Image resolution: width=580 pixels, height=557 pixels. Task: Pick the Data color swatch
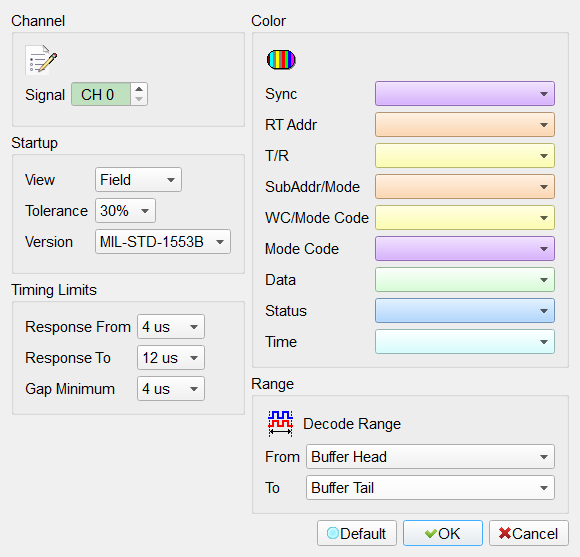(x=465, y=280)
